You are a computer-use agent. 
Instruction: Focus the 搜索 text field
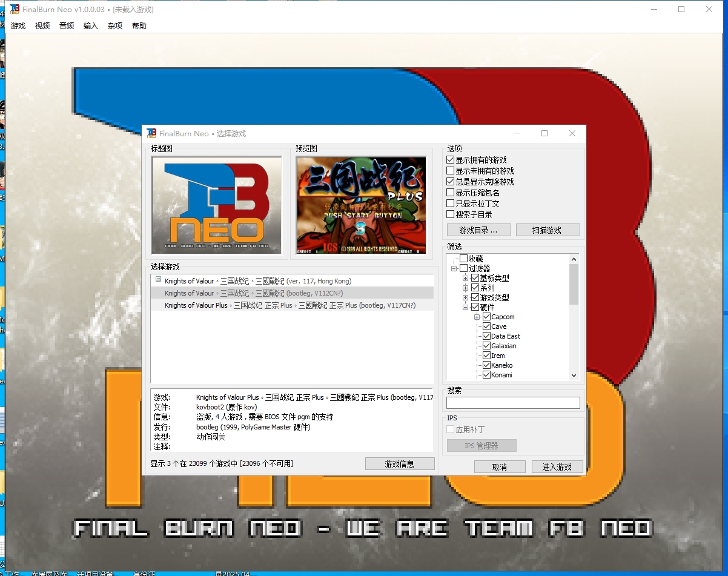514,403
